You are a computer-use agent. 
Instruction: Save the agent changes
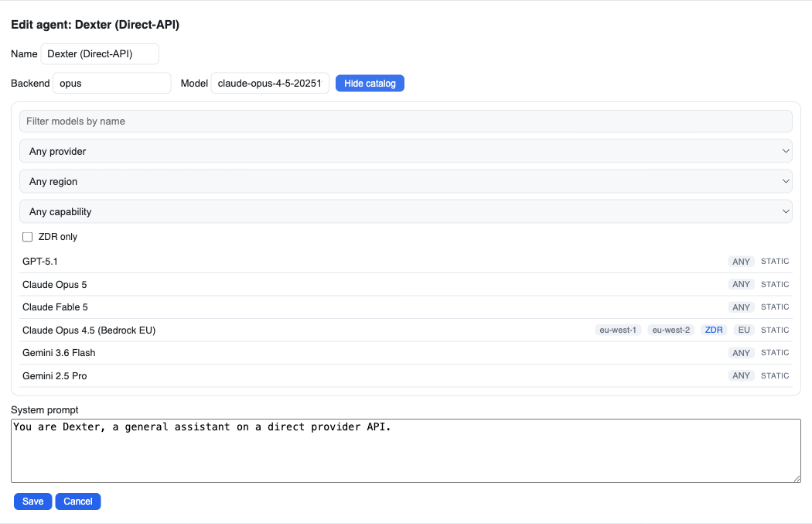pos(32,502)
